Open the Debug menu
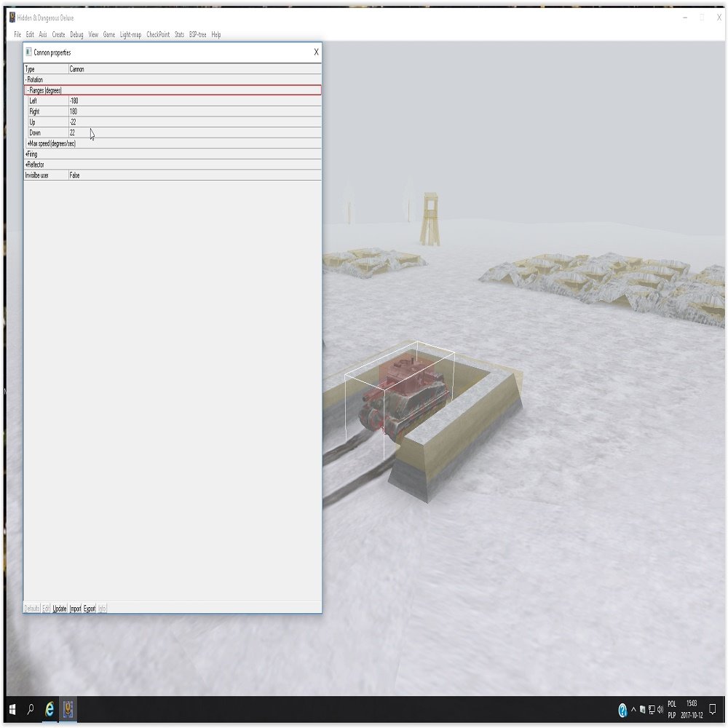Image resolution: width=728 pixels, height=728 pixels. [76, 34]
